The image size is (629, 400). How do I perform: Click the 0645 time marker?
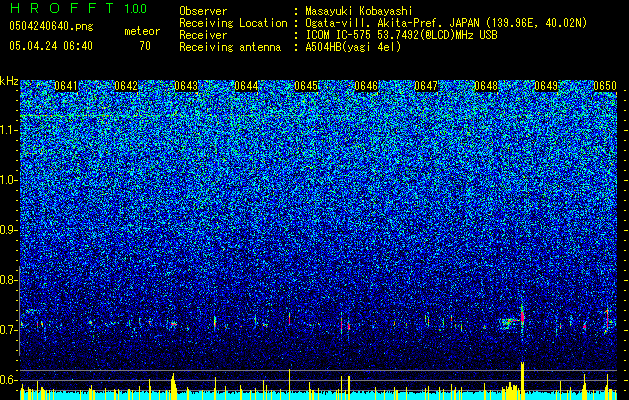(x=306, y=86)
